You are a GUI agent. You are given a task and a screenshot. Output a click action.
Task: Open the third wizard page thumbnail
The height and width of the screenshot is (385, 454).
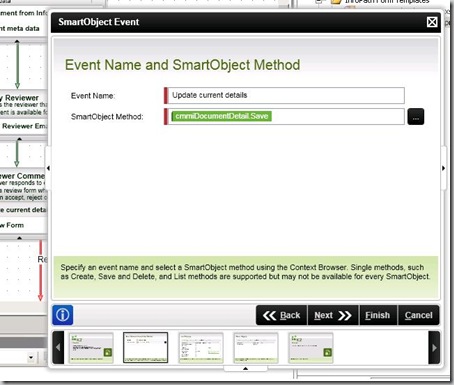201,348
